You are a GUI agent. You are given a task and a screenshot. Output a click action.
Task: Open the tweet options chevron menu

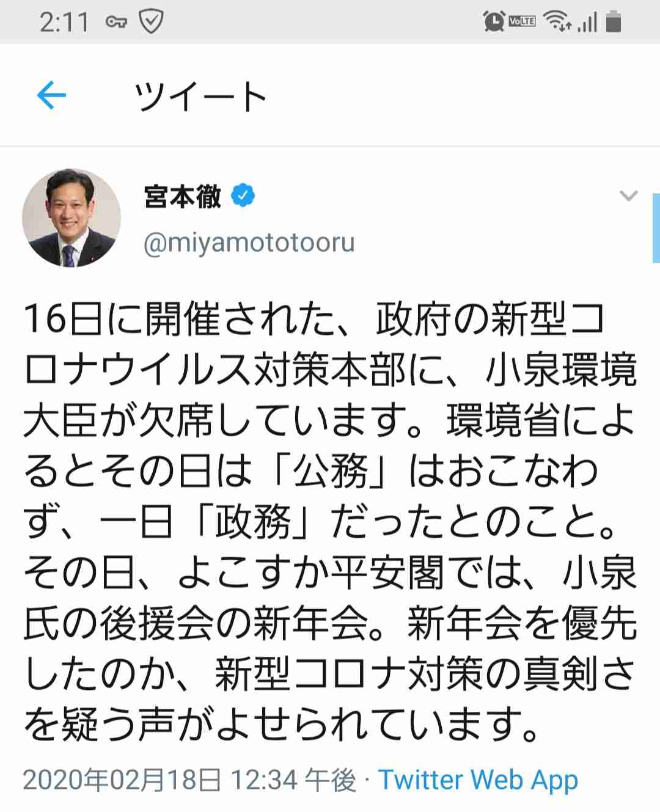[x=628, y=196]
